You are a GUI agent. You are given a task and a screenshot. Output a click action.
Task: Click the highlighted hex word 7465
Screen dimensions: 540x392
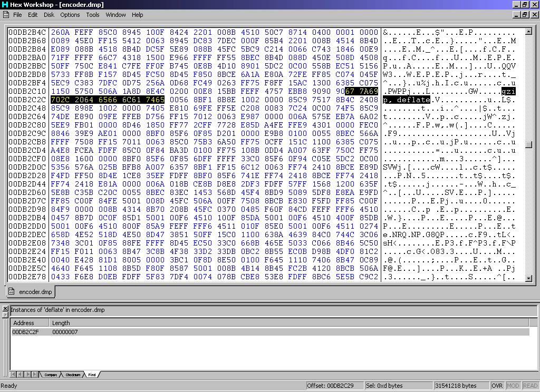tap(155, 100)
